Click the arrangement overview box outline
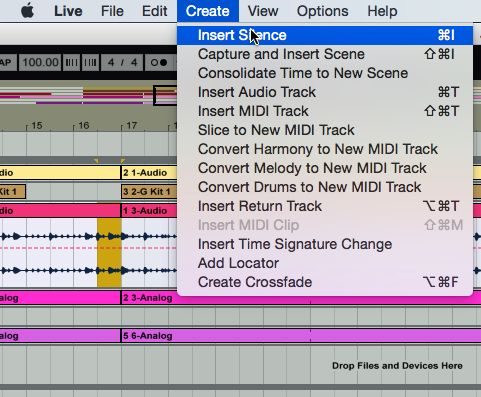 click(165, 95)
